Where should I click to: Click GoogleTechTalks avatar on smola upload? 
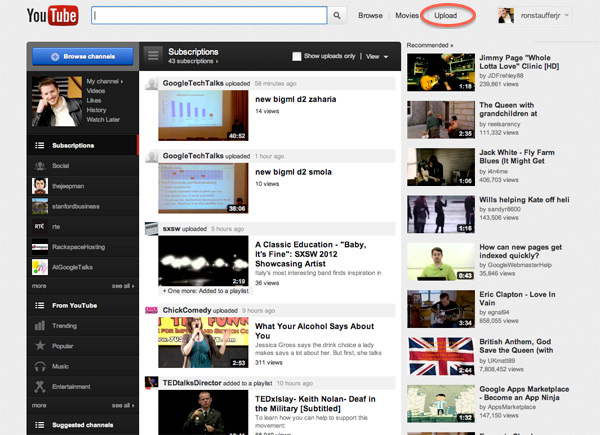[152, 156]
